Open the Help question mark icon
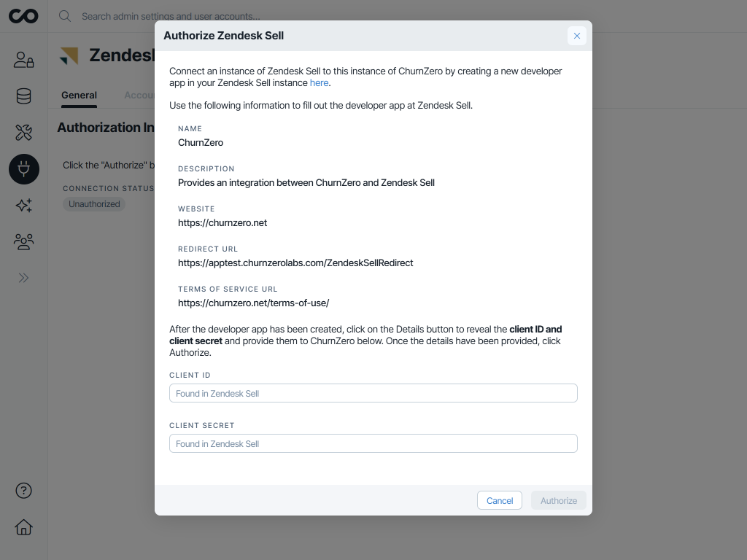Viewport: 747px width, 560px height. [23, 491]
